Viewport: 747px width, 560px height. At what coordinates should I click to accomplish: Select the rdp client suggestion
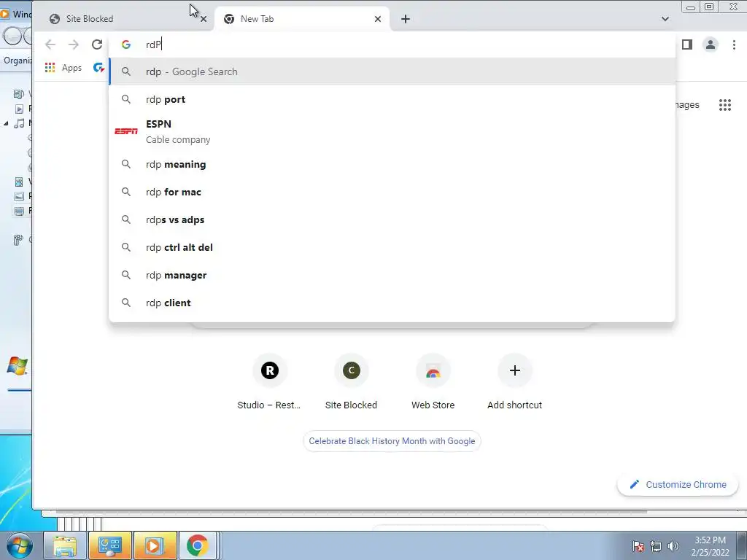392,303
